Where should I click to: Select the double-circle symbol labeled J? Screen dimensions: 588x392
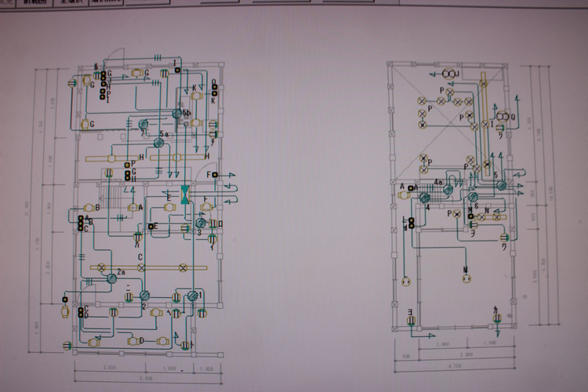click(449, 73)
